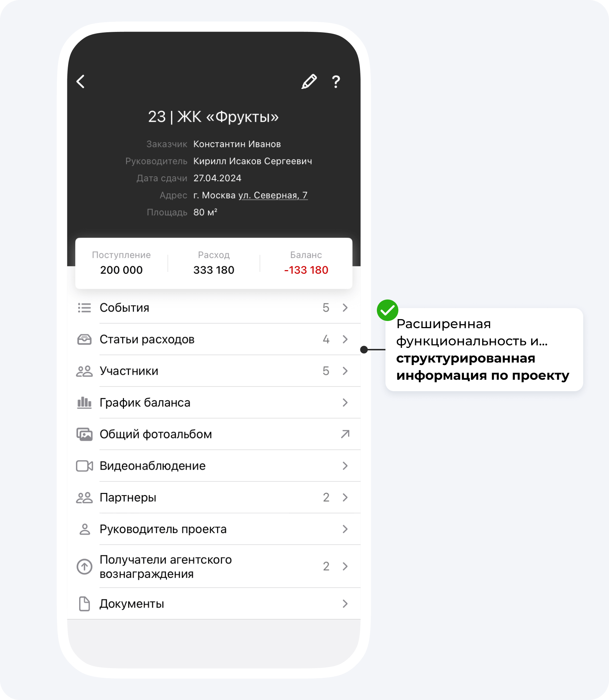Expand События with its chevron

(345, 308)
